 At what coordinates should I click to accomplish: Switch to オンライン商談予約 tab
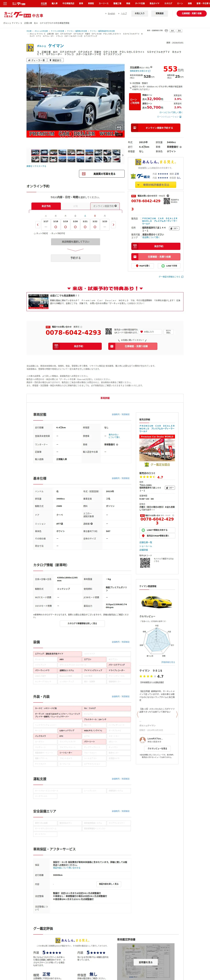pos(105,206)
